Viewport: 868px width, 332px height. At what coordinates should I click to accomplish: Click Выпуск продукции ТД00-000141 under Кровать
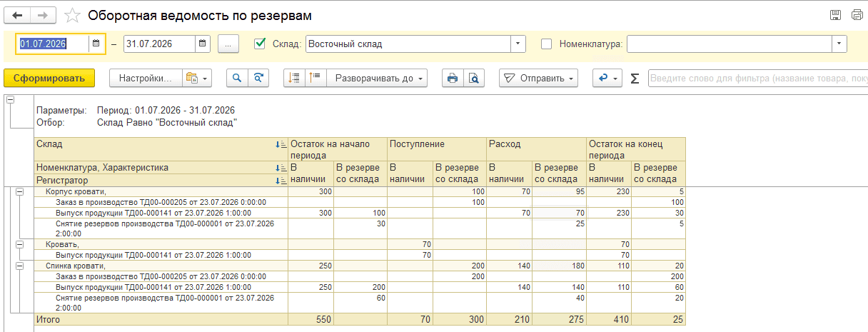(153, 255)
